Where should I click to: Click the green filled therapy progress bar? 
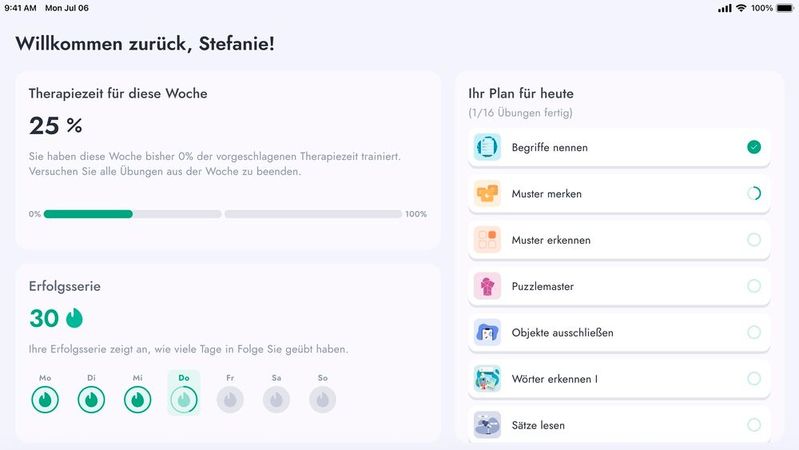click(88, 214)
